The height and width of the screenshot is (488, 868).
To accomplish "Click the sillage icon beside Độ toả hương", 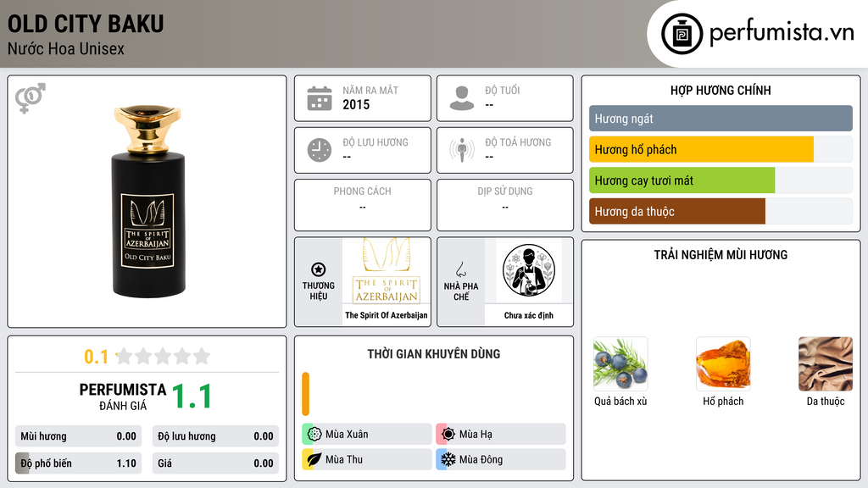I will click(462, 150).
